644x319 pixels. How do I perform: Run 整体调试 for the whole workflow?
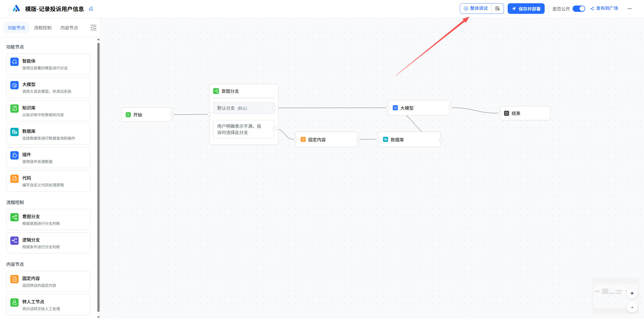pos(476,9)
